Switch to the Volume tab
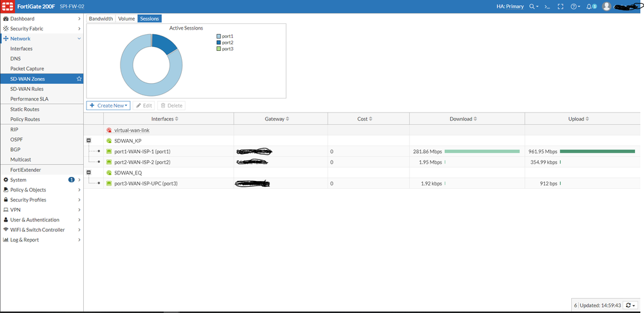 [126, 19]
